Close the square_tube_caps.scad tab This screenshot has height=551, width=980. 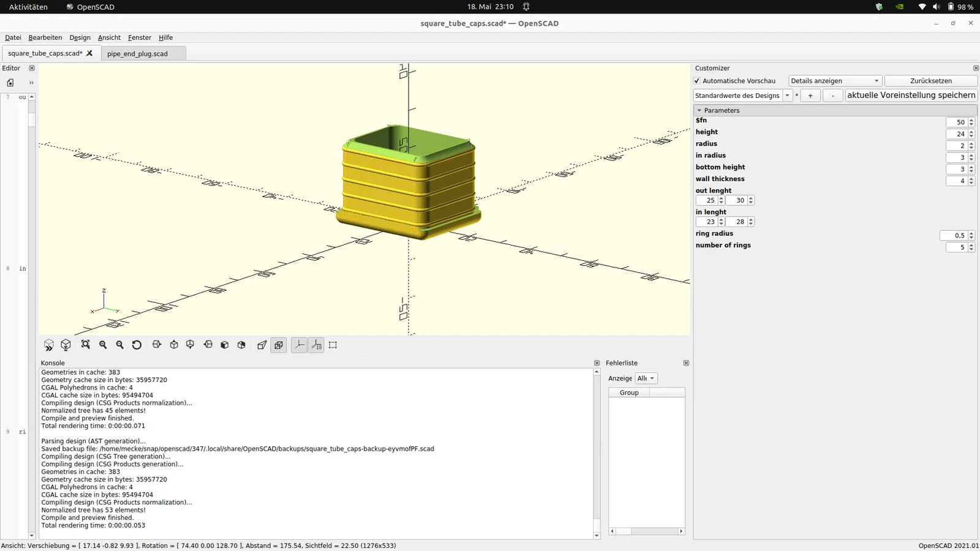(x=89, y=53)
